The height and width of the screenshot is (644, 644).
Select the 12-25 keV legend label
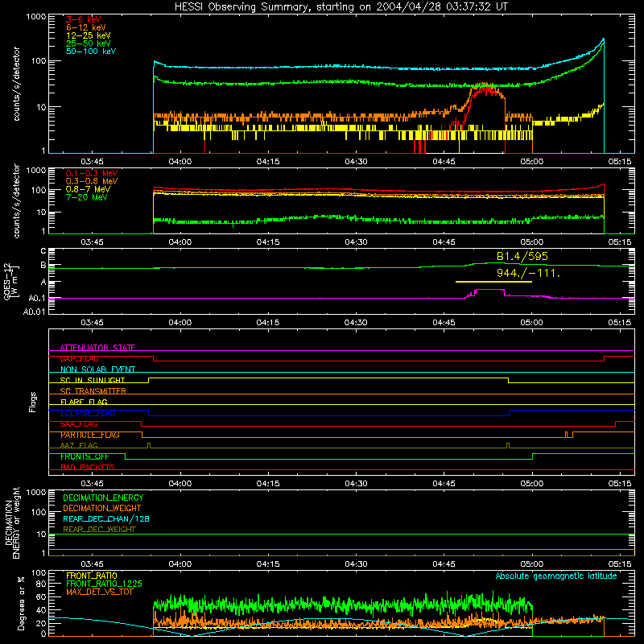coord(88,35)
